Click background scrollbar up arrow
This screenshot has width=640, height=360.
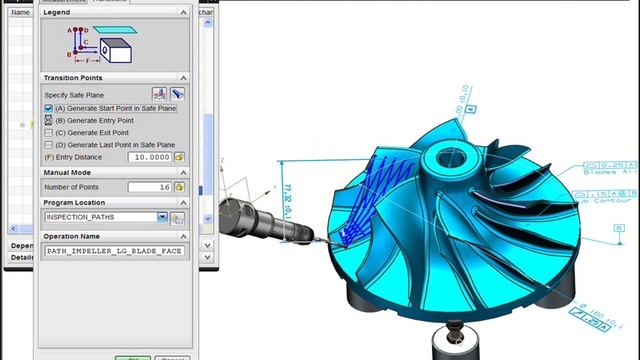tap(208, 23)
